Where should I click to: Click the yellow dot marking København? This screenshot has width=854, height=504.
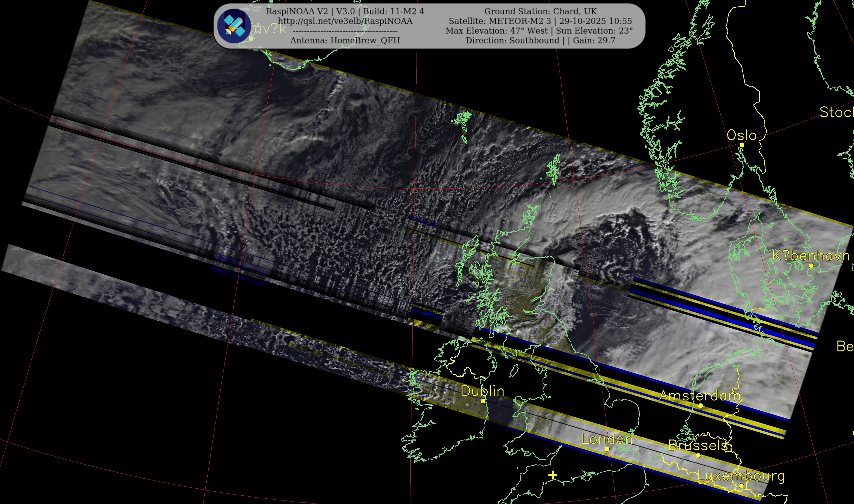(811, 266)
